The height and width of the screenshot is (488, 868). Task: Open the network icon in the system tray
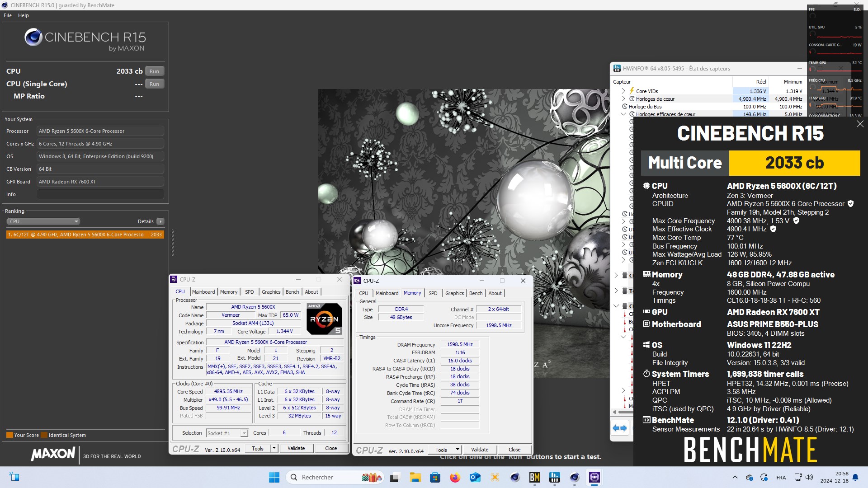pyautogui.click(x=798, y=477)
